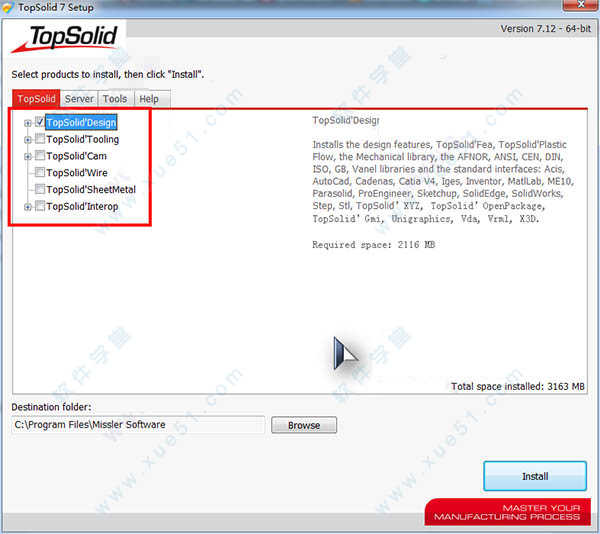Enable the TopSolid'Tooling checkbox
Screen dimensions: 600x534
40,140
